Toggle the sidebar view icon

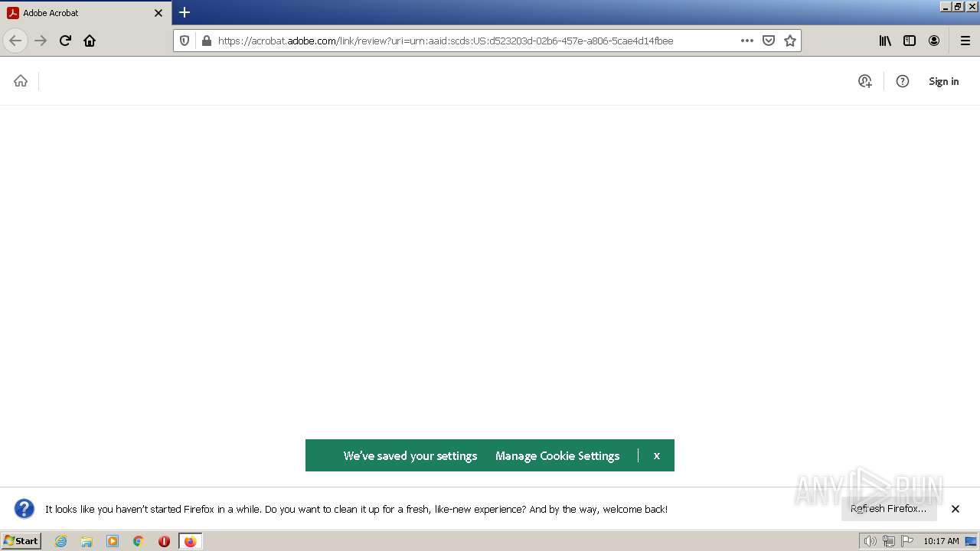click(x=910, y=41)
